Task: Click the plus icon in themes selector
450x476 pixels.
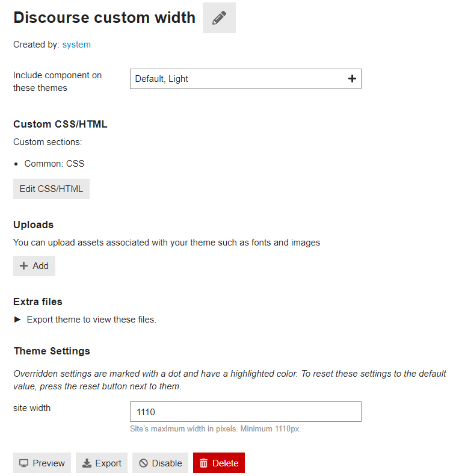Action: pos(352,79)
